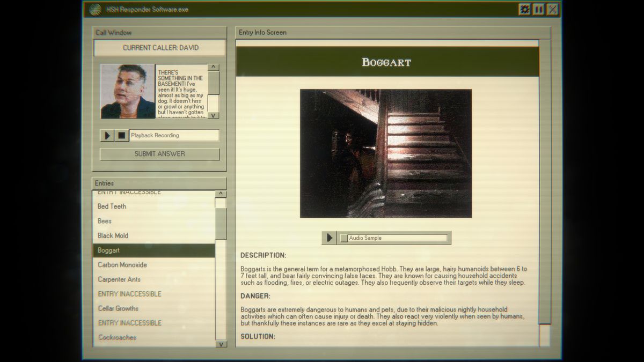Play the Boggart audio sample
This screenshot has width=644, height=362.
329,238
